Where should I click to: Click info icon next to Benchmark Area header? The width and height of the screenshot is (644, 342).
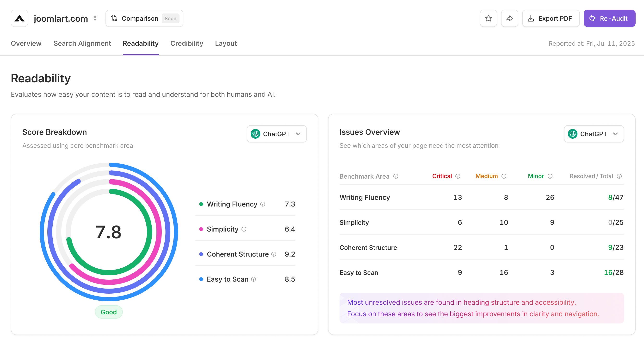[396, 176]
